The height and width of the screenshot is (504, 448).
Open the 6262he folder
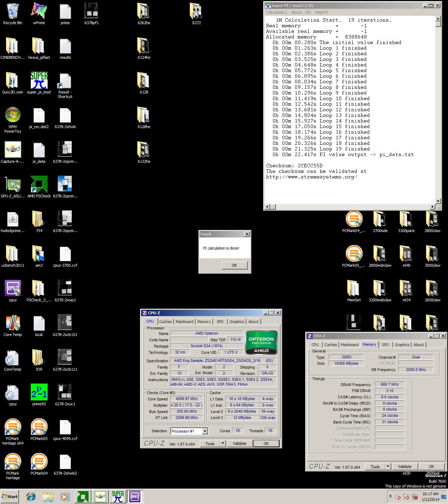pos(144,14)
